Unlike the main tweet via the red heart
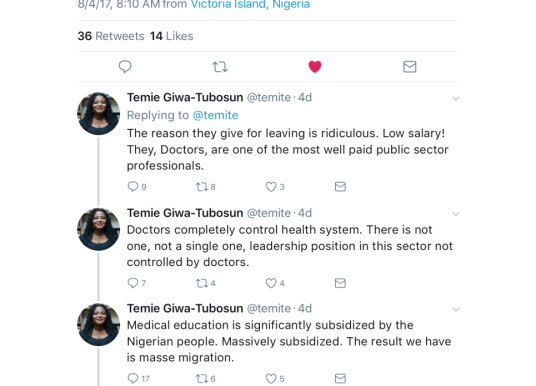Viewport: 536px width, 386px height. 314,67
